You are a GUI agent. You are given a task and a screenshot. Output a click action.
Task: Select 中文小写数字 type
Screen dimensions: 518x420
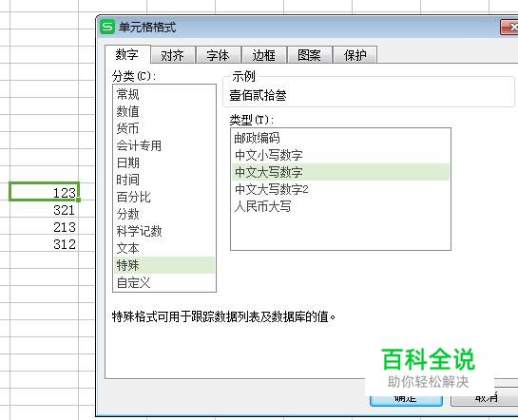[x=340, y=155]
